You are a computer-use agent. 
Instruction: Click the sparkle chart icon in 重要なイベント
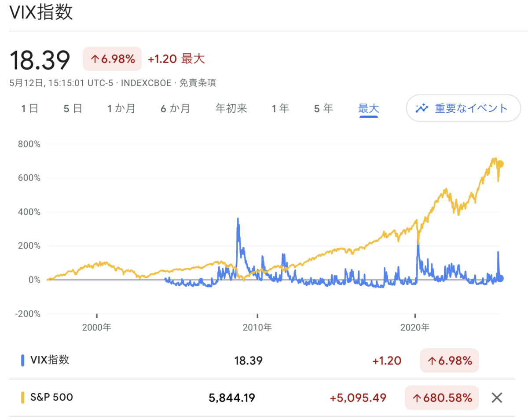422,108
